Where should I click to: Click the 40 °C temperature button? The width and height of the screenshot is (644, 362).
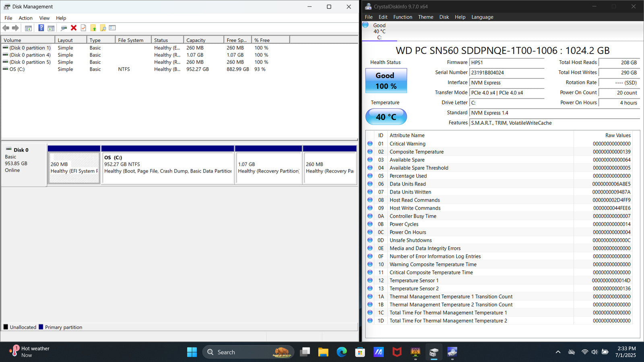pos(386,117)
